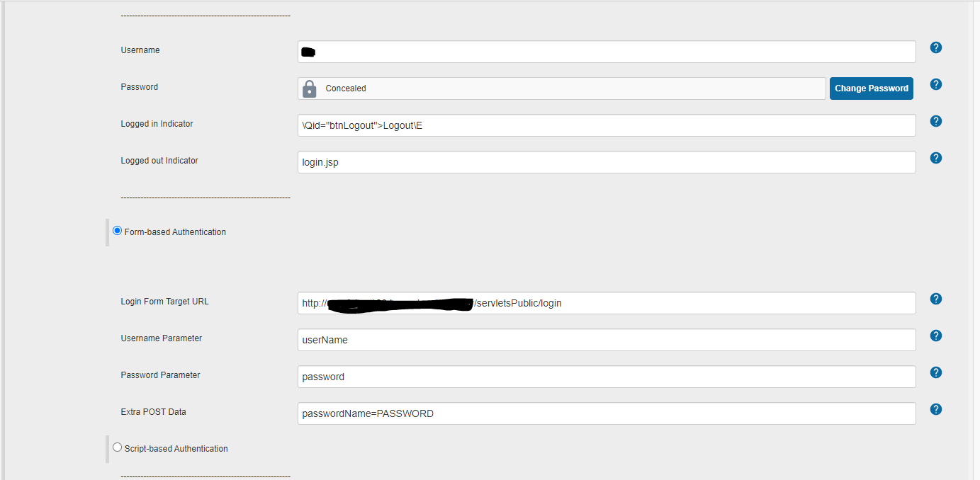The image size is (980, 480).
Task: Open help for the Password field
Action: [x=935, y=84]
